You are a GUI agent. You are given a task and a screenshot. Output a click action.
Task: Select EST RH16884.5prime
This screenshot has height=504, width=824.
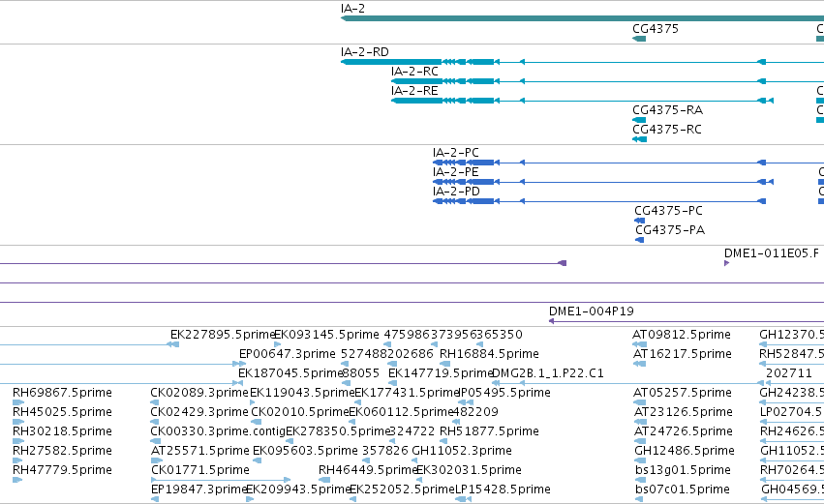point(489,354)
